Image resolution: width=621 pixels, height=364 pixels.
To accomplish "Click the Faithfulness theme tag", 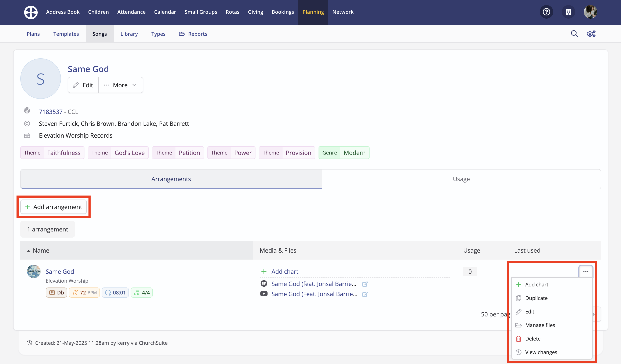I will click(52, 153).
